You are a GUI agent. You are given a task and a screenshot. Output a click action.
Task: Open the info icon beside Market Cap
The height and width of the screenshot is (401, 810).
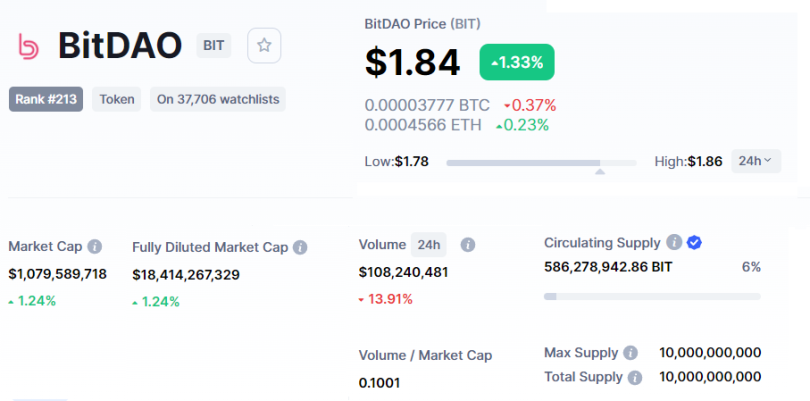[x=95, y=246]
